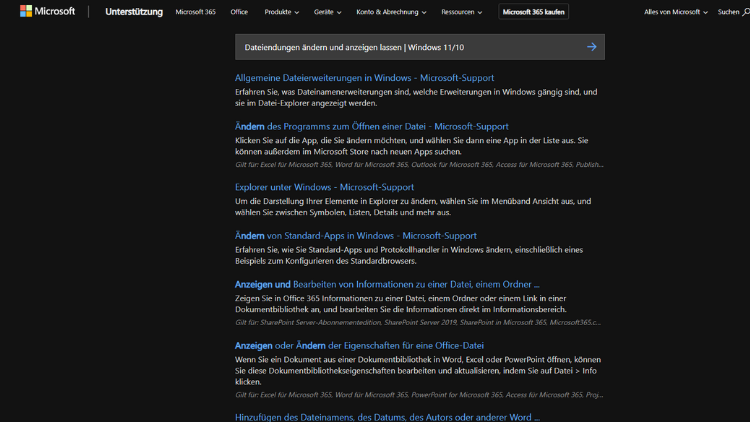Open Unterstützung home link
The width and height of the screenshot is (750, 422).
[x=134, y=11]
